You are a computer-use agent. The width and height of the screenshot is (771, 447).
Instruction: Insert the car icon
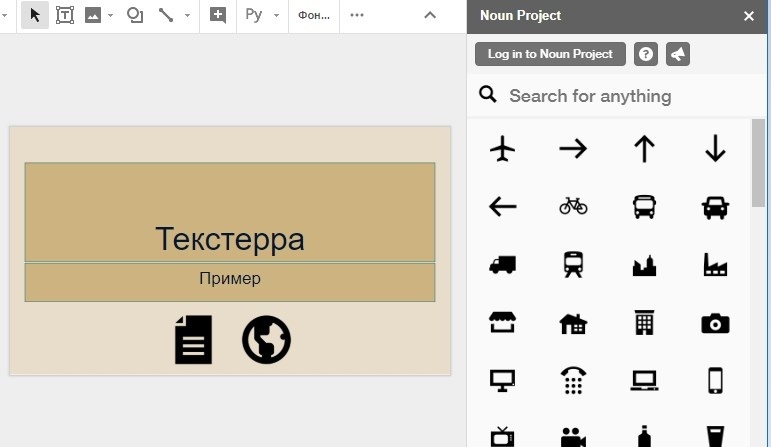(715, 207)
